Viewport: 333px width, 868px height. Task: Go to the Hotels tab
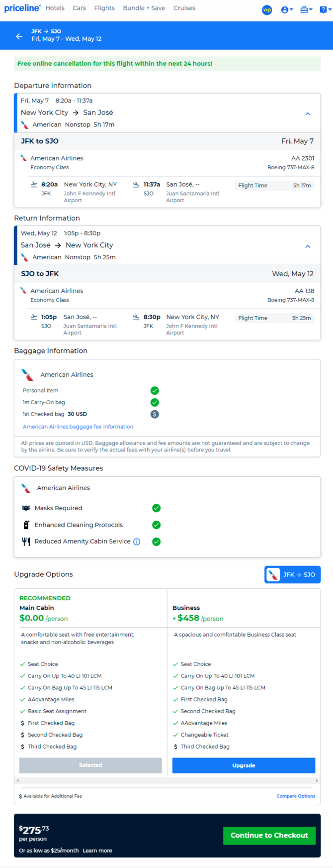(55, 8)
